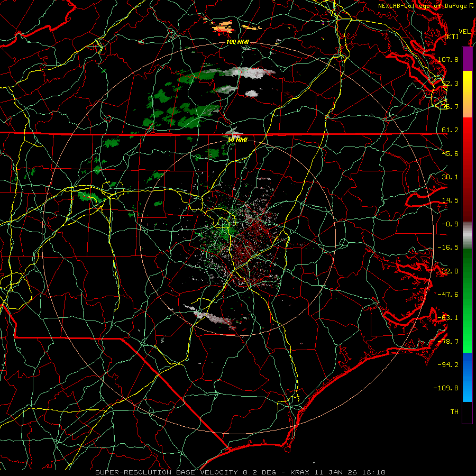This screenshot has height=476, width=476.
Task: Click the -32.0 scale value
Action: tap(448, 271)
